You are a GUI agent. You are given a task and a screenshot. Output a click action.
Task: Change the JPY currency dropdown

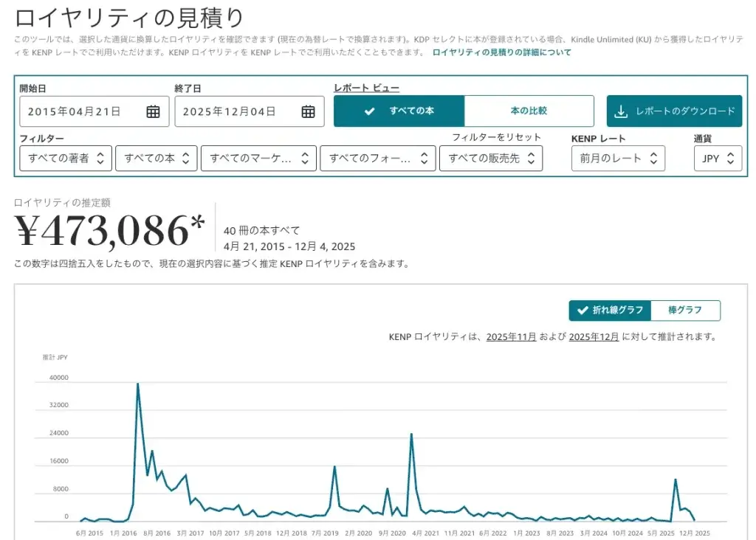point(718,158)
